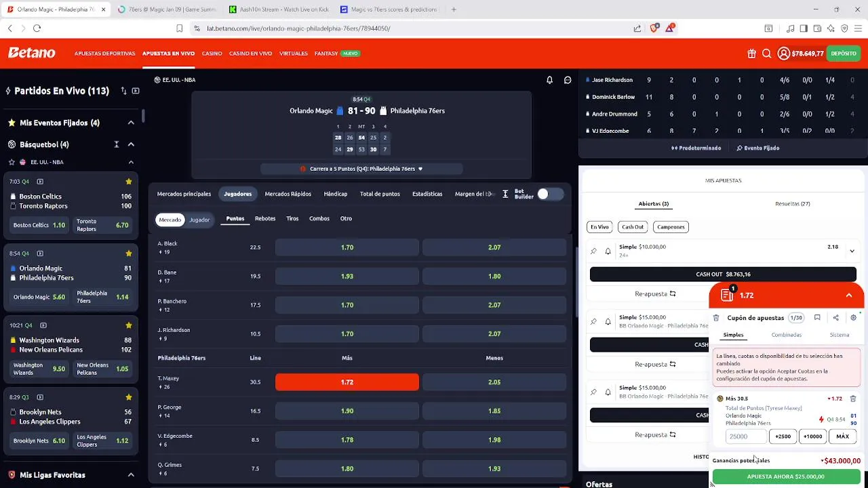Switch to Mercados Rápidos tab
The width and height of the screenshot is (868, 488).
(288, 194)
